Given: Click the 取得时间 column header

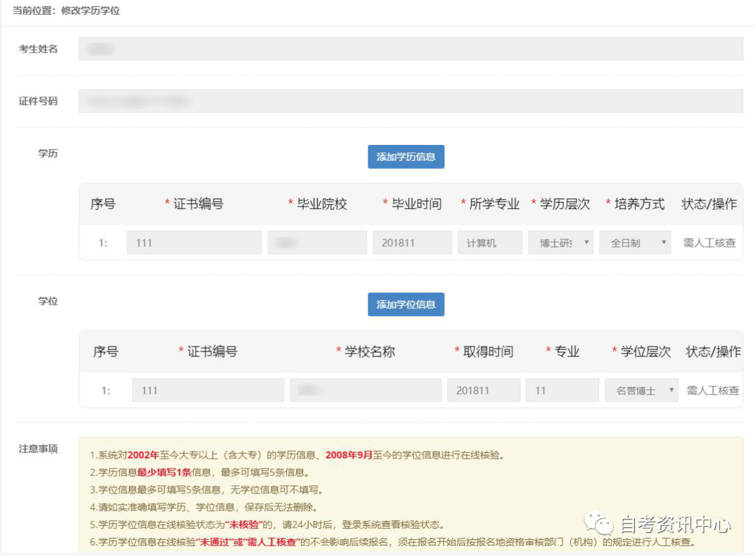Looking at the screenshot, I should point(484,351).
